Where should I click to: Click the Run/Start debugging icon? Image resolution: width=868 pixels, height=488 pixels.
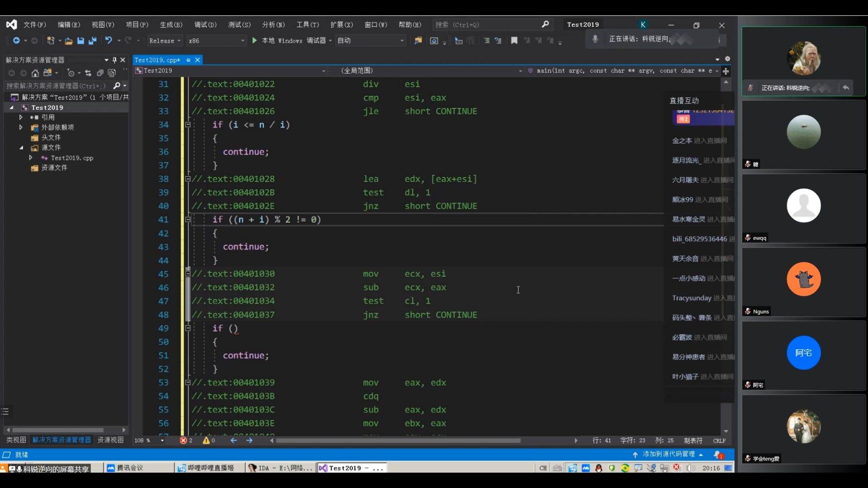pyautogui.click(x=255, y=41)
